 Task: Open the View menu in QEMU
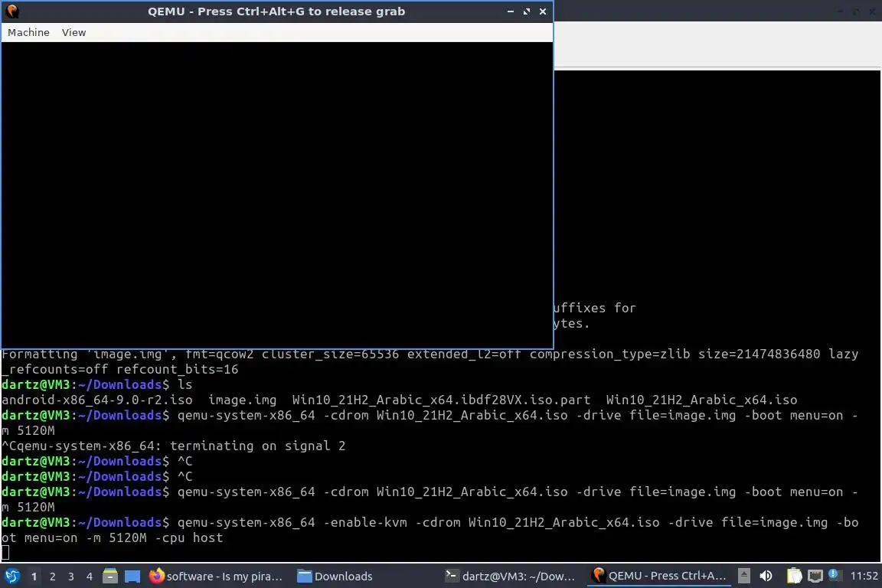[73, 33]
